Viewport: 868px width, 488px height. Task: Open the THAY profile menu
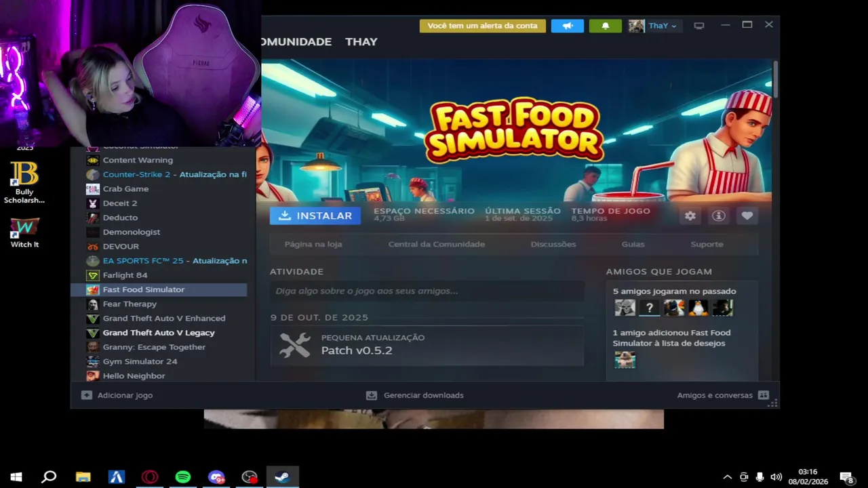(x=361, y=41)
